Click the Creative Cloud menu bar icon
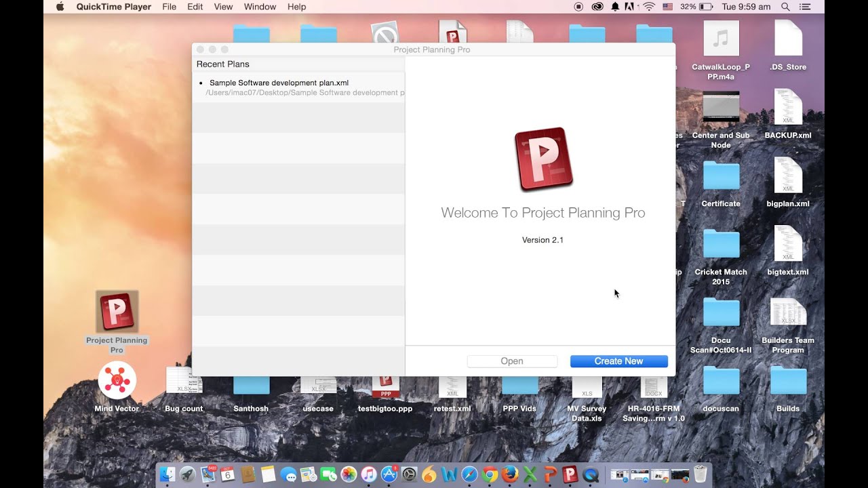The height and width of the screenshot is (488, 868). click(597, 7)
